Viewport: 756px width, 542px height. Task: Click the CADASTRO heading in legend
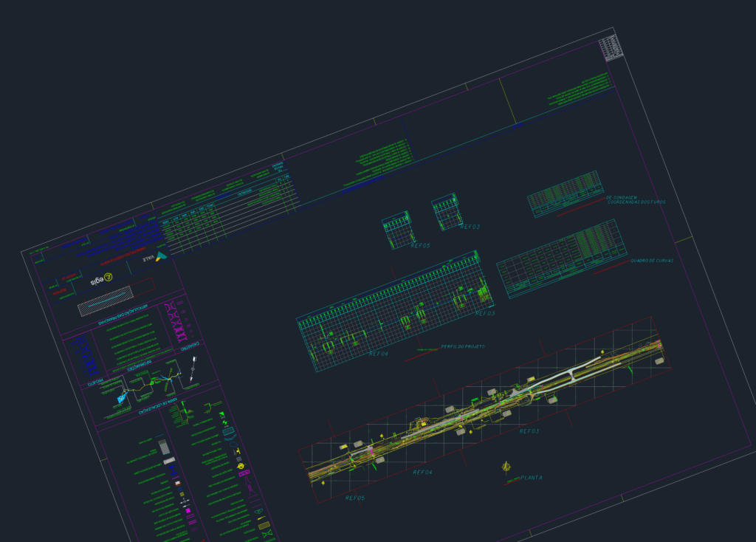190,346
